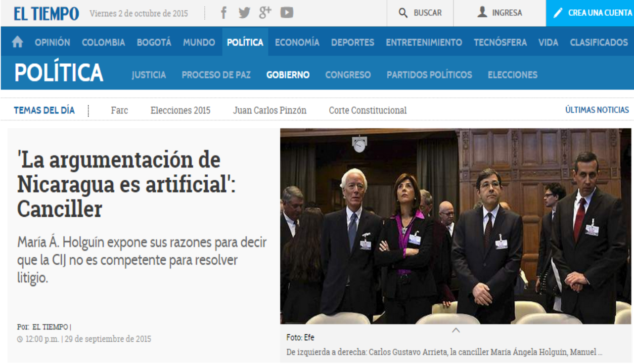The width and height of the screenshot is (634, 364).
Task: Select the PROCESO DE PAZ subsection
Action: pyautogui.click(x=216, y=75)
